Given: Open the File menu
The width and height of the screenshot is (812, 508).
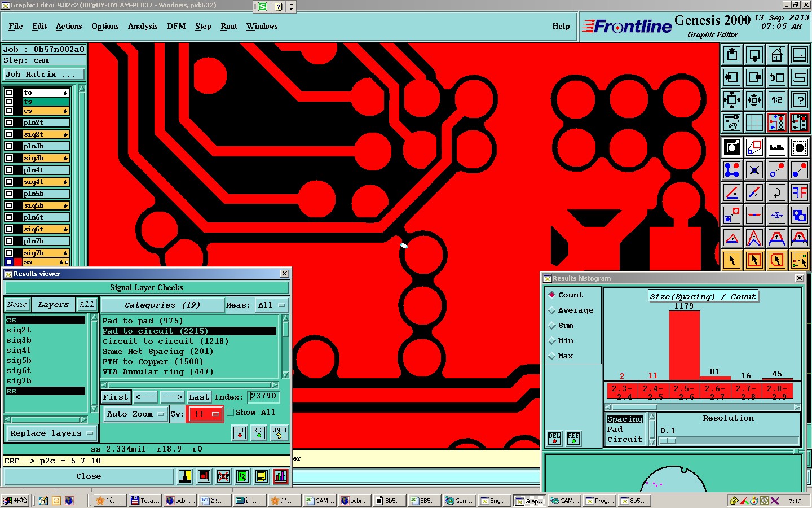Looking at the screenshot, I should (16, 26).
